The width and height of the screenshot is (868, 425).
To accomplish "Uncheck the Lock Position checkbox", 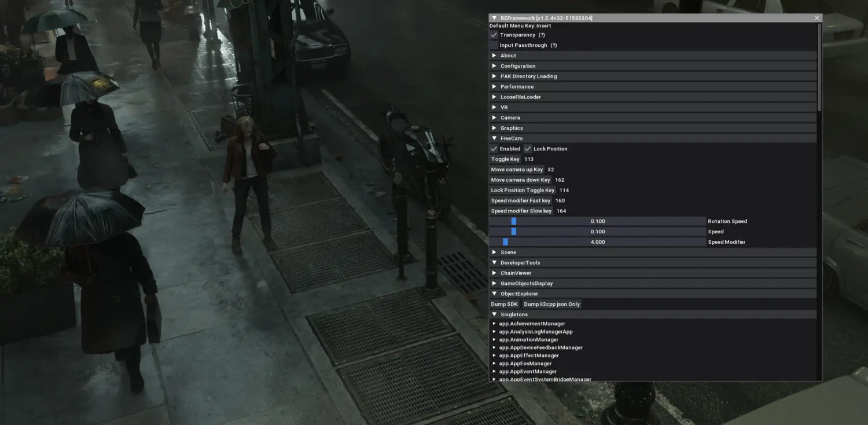I will (527, 149).
